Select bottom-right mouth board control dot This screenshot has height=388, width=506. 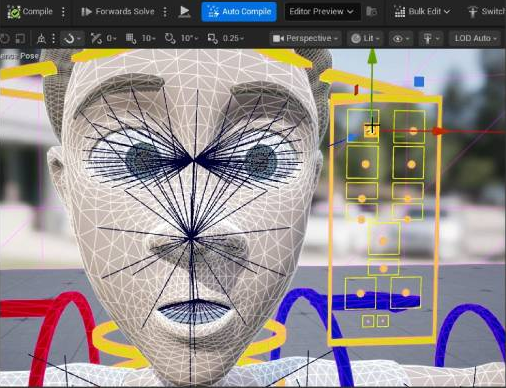point(406,293)
